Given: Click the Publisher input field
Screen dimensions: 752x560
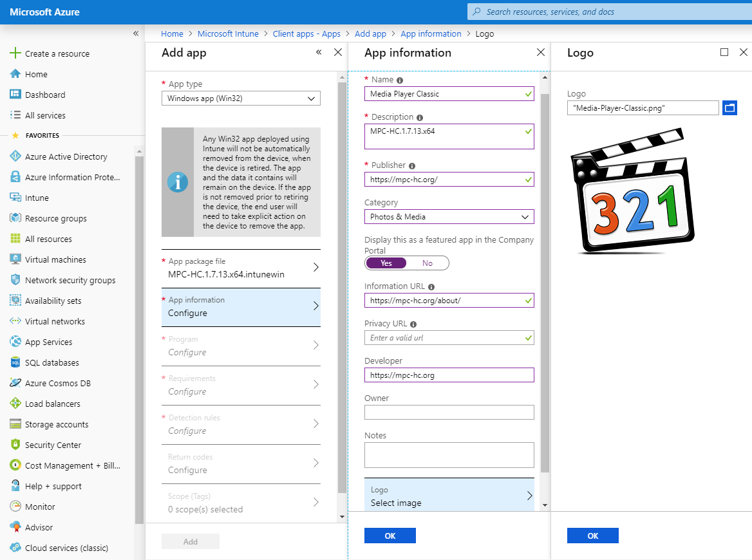Looking at the screenshot, I should (449, 180).
